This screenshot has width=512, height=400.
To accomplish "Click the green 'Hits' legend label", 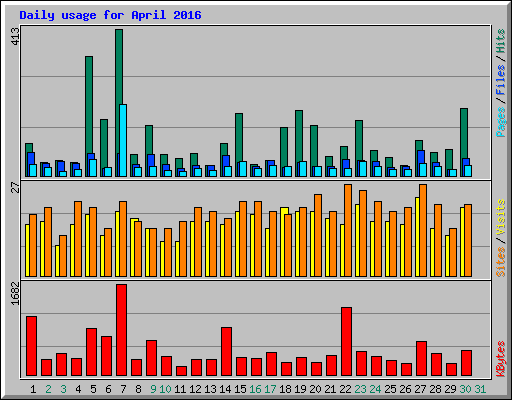I will (501, 41).
